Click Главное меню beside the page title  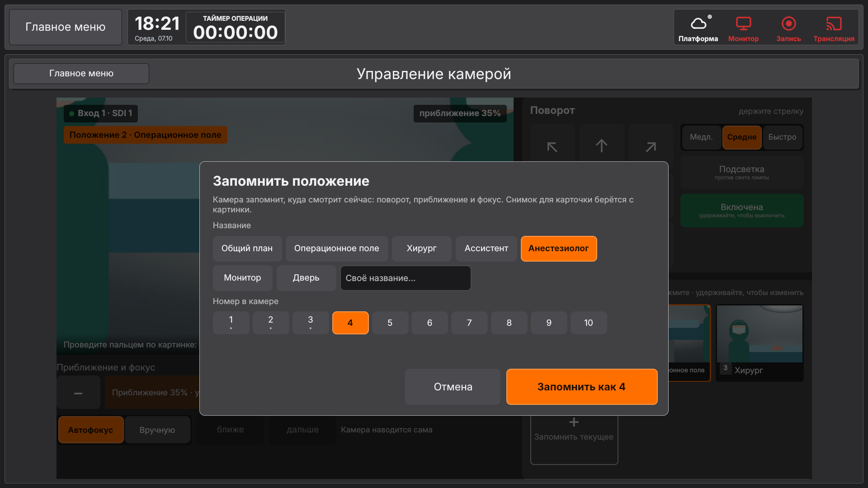[81, 73]
